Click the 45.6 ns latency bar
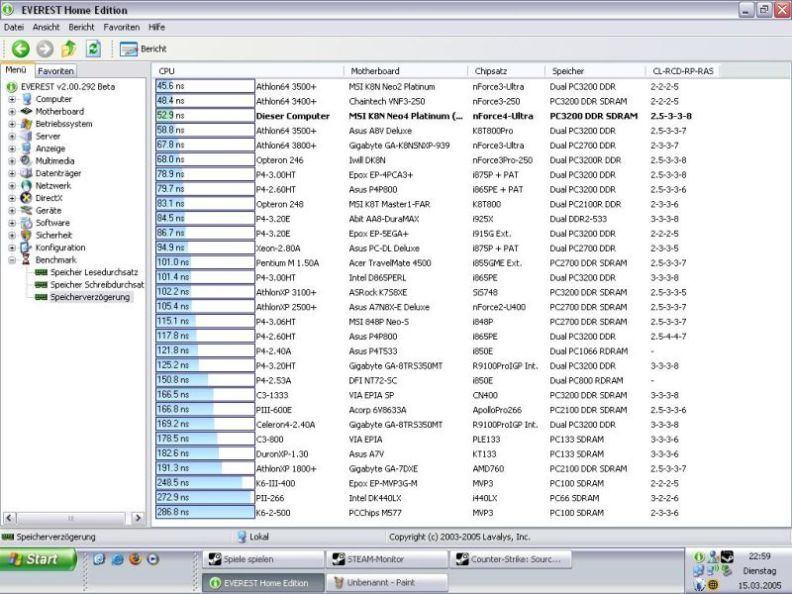The image size is (792, 594). 205,86
